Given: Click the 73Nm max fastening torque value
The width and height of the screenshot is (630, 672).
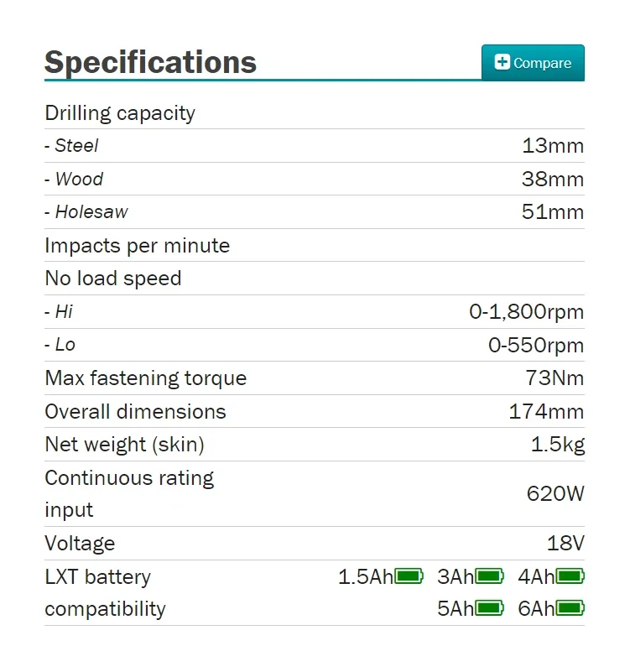Looking at the screenshot, I should coord(555,378).
